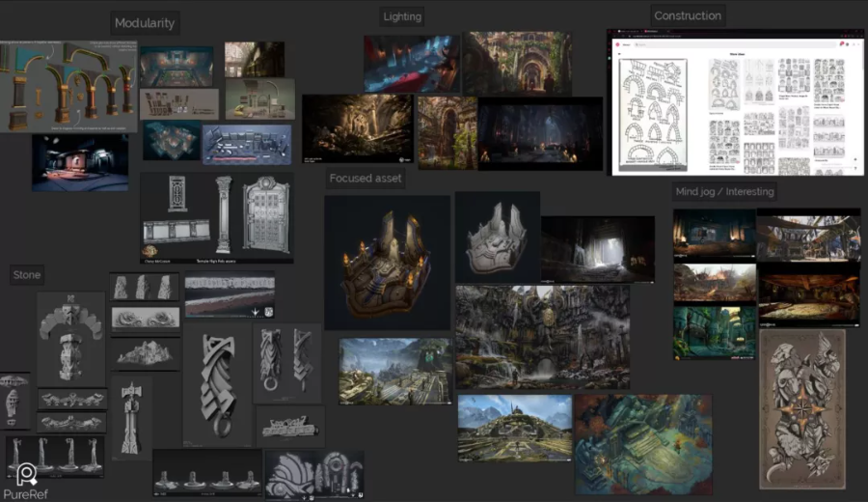868x502 pixels.
Task: Select the large braided knot with ring sculpt
Action: (x=217, y=385)
